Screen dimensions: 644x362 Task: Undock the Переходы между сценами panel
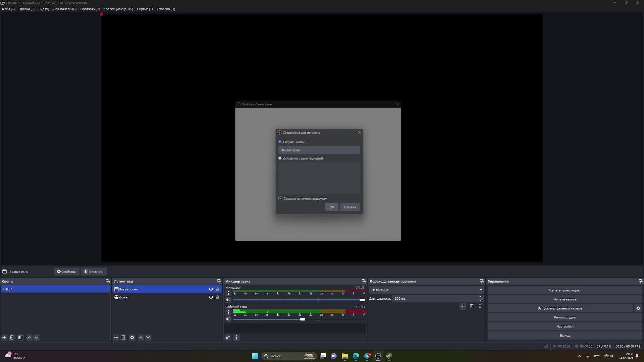482,282
